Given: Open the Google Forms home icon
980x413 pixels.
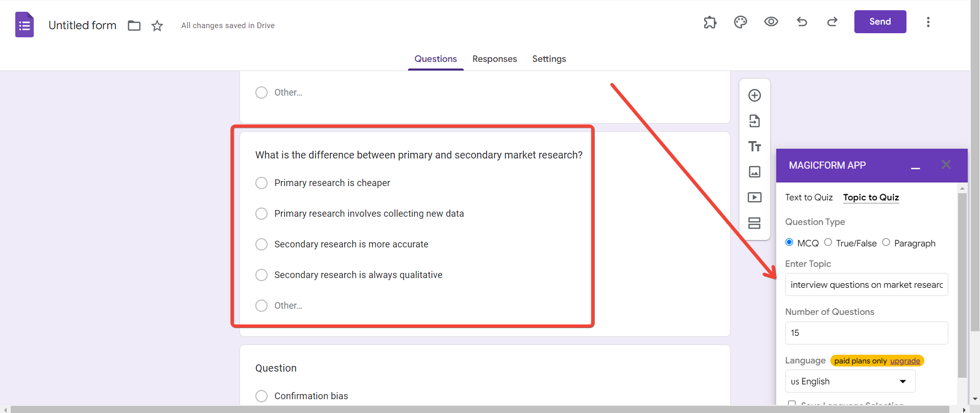Looking at the screenshot, I should click(25, 25).
